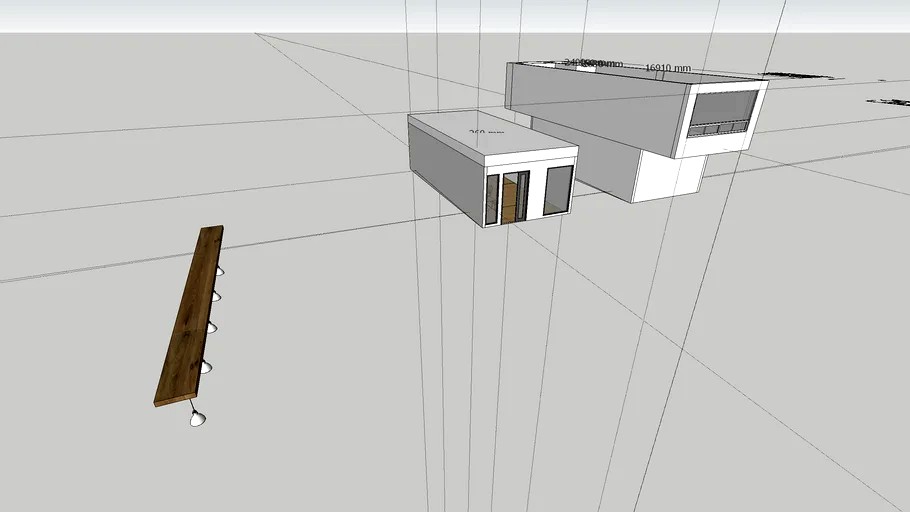
Task: Click the bottom-most hanging lamp below the plank
Action: [x=197, y=418]
